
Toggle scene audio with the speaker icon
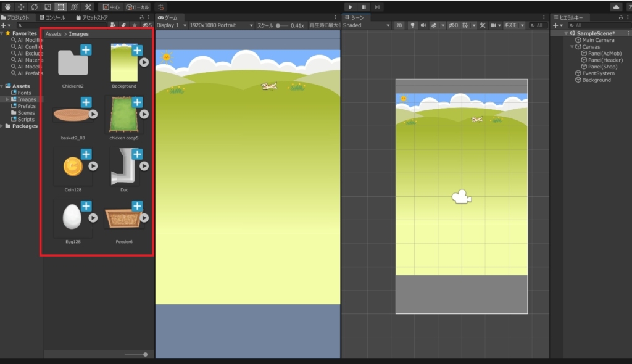[x=423, y=25]
